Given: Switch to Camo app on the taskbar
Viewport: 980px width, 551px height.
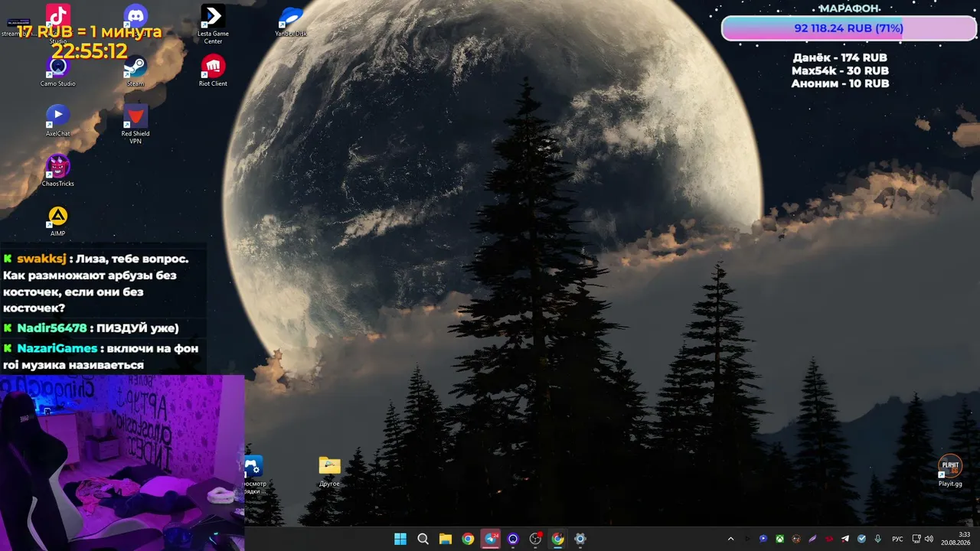Looking at the screenshot, I should pos(513,539).
